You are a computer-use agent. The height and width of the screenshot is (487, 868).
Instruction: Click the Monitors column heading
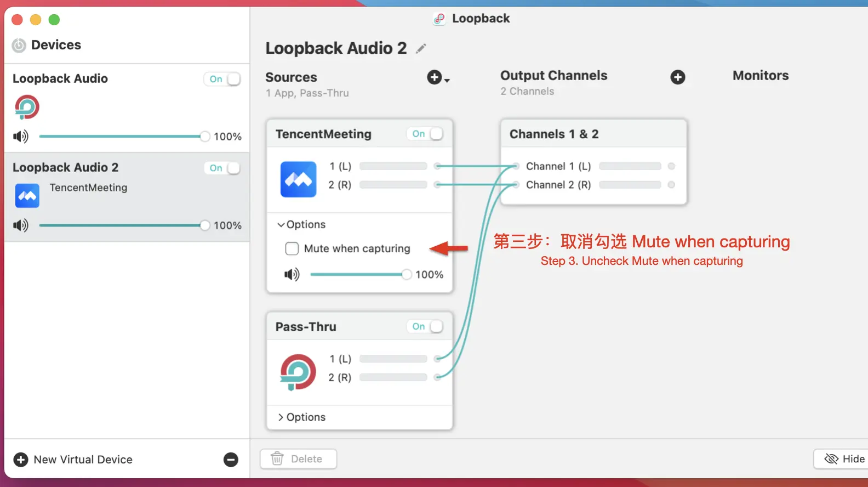point(761,76)
